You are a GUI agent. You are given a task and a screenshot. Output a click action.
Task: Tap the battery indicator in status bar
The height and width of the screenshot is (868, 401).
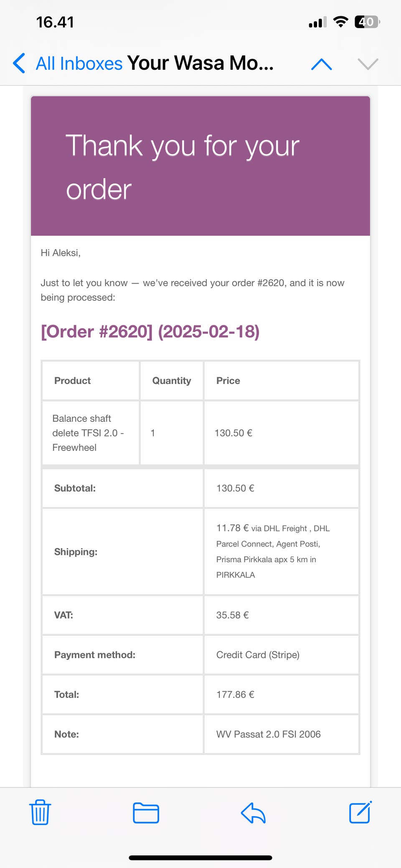(367, 22)
